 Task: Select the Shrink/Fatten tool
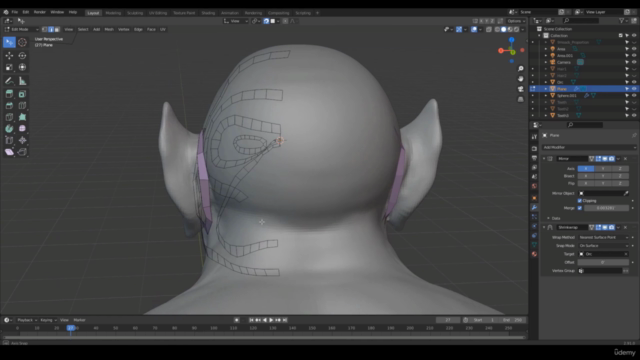tap(22, 140)
